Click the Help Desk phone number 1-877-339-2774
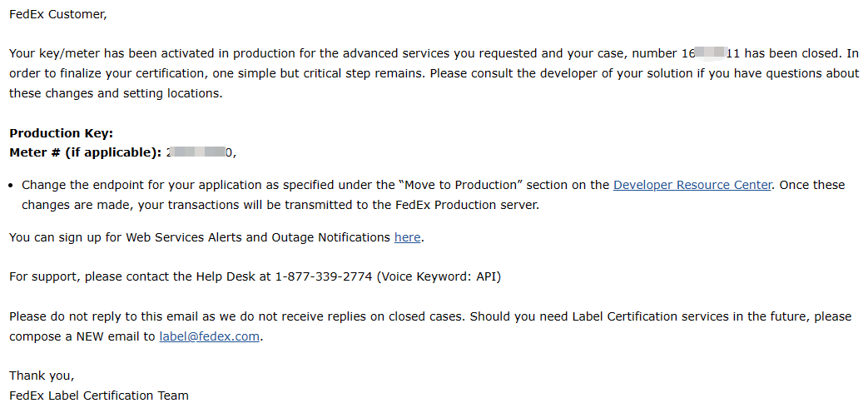868x418 pixels. tap(323, 277)
